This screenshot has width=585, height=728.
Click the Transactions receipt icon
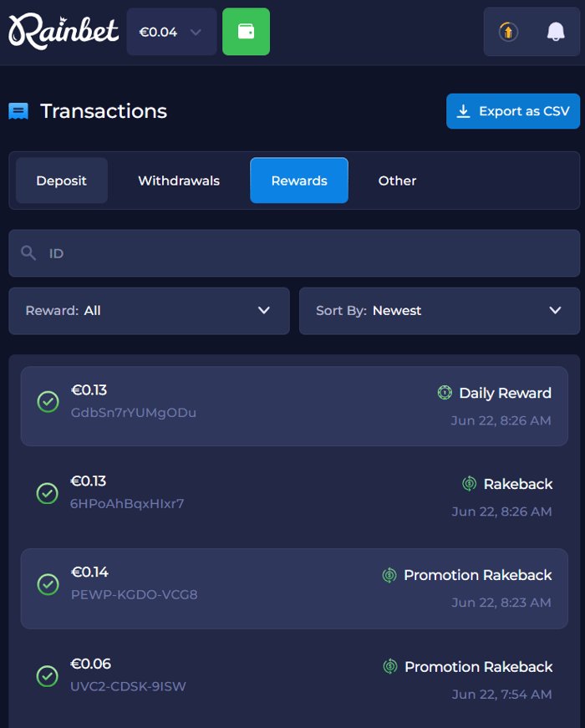point(18,111)
